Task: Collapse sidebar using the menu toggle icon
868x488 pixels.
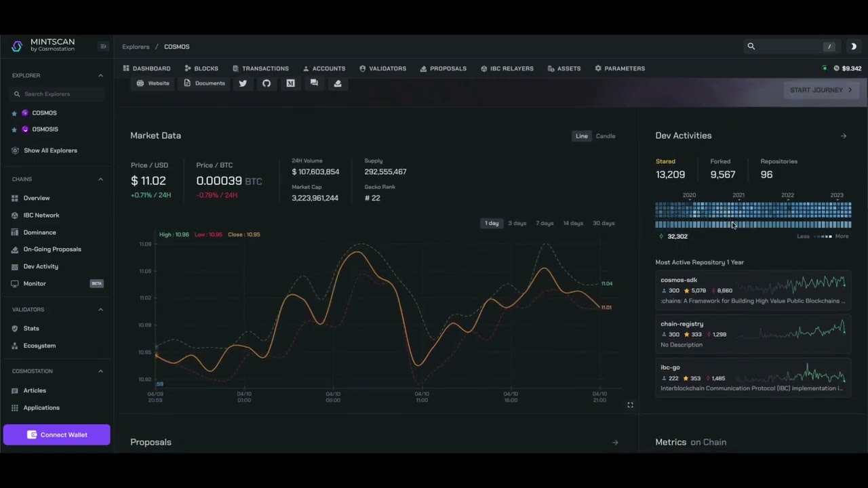Action: 103,46
